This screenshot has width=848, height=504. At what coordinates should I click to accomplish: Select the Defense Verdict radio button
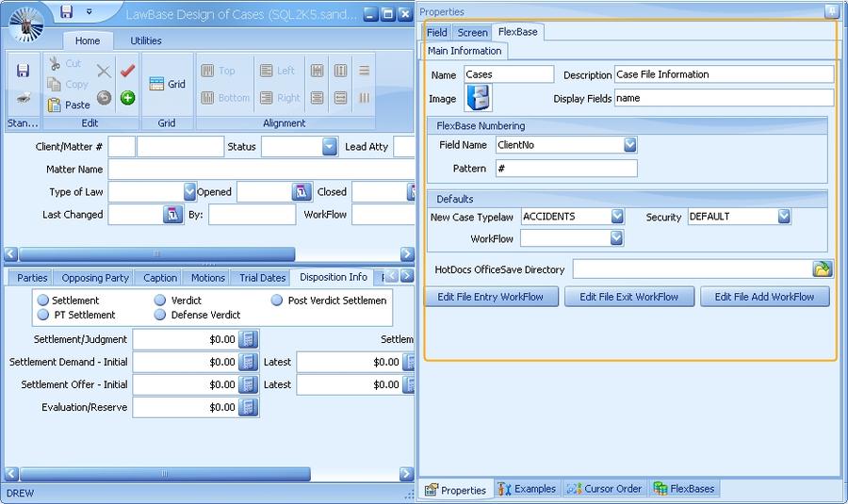tap(160, 315)
